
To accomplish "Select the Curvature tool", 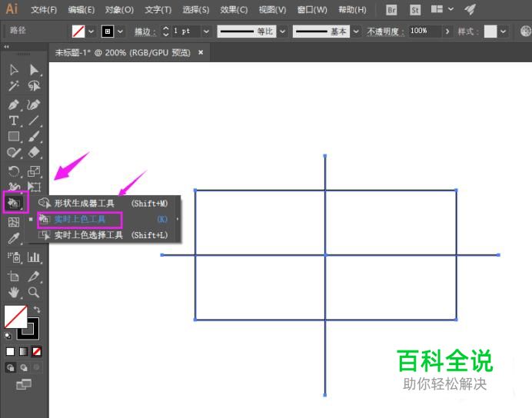I will 34,104.
